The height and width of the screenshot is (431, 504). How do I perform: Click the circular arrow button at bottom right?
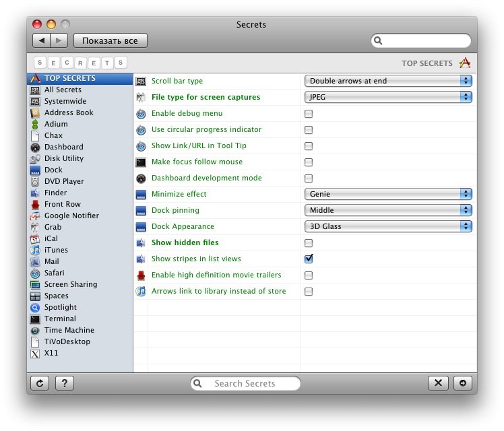point(462,383)
